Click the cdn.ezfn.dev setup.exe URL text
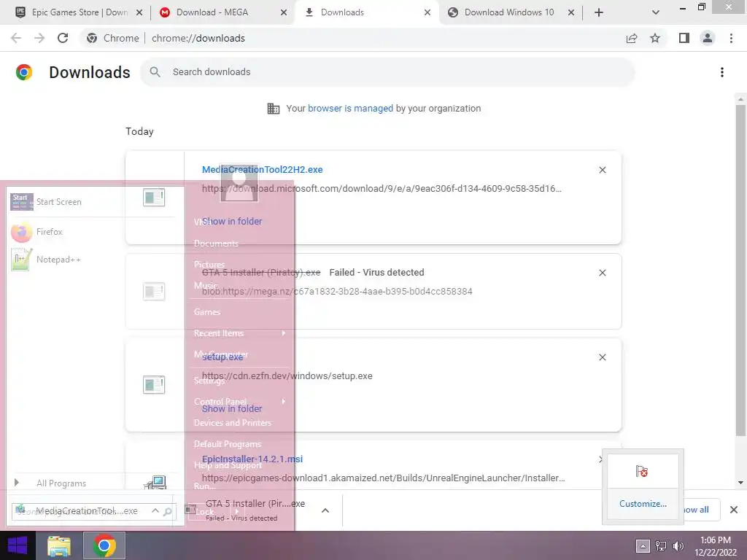This screenshot has height=560, width=747. pos(287,376)
